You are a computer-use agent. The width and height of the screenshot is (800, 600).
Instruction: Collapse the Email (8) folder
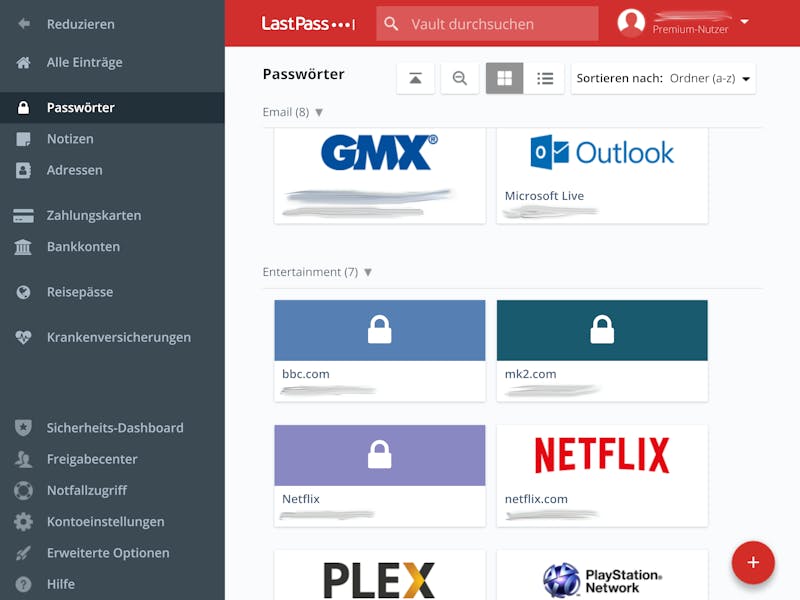(x=319, y=112)
